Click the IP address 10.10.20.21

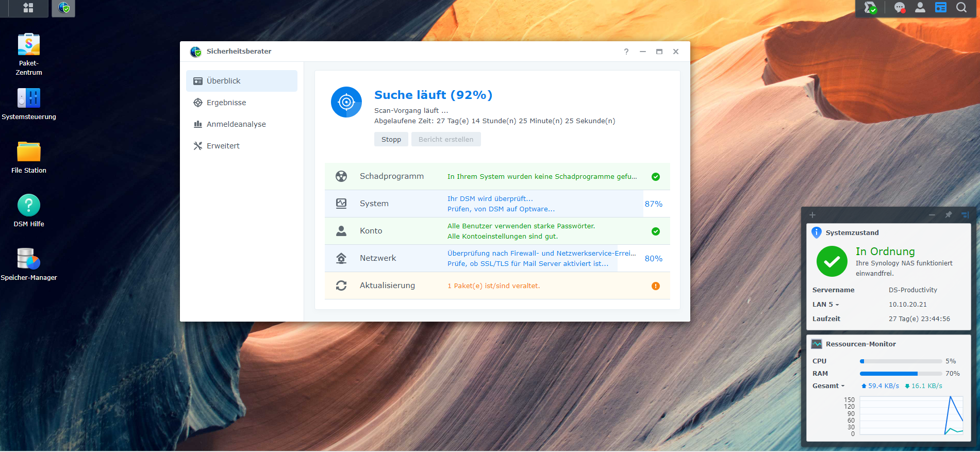pyautogui.click(x=908, y=305)
